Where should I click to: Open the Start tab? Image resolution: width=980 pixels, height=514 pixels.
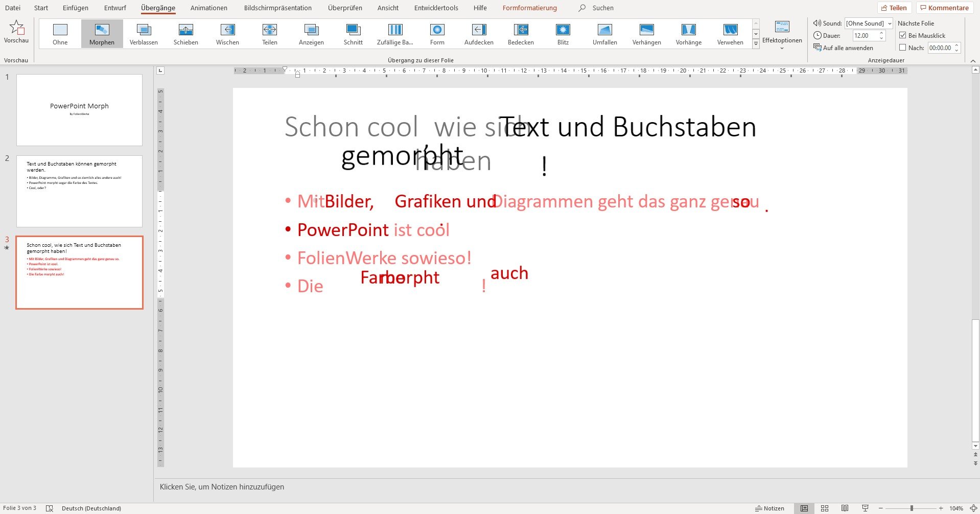41,8
